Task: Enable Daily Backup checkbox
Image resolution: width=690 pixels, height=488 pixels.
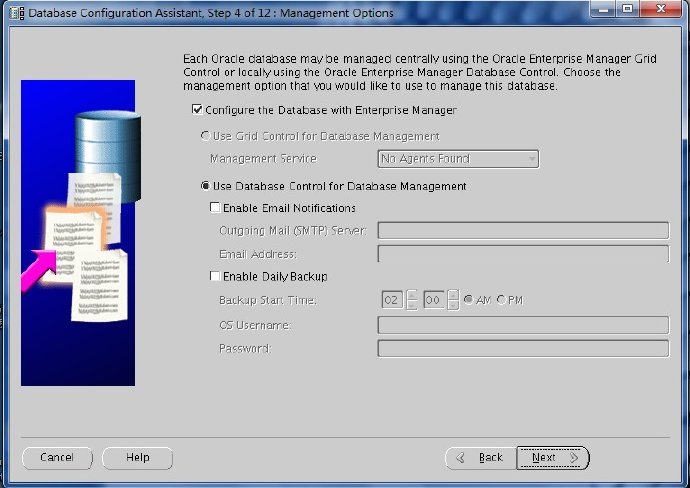Action: [215, 276]
